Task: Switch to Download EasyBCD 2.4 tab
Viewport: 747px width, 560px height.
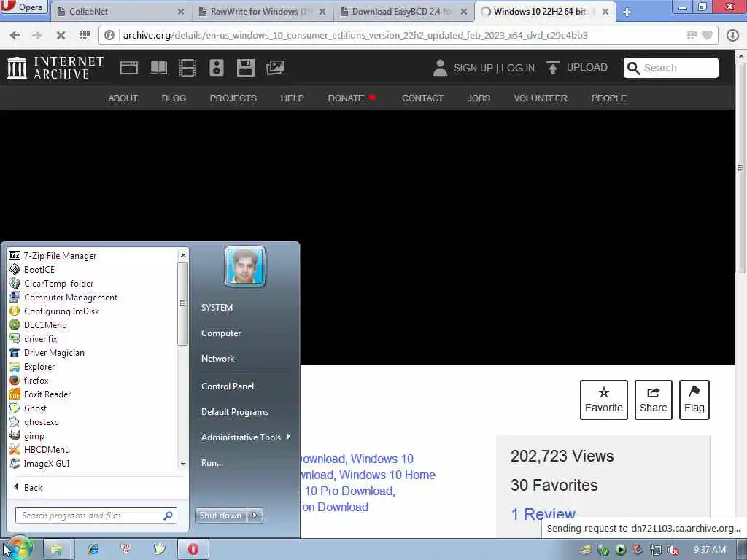Action: coord(404,12)
